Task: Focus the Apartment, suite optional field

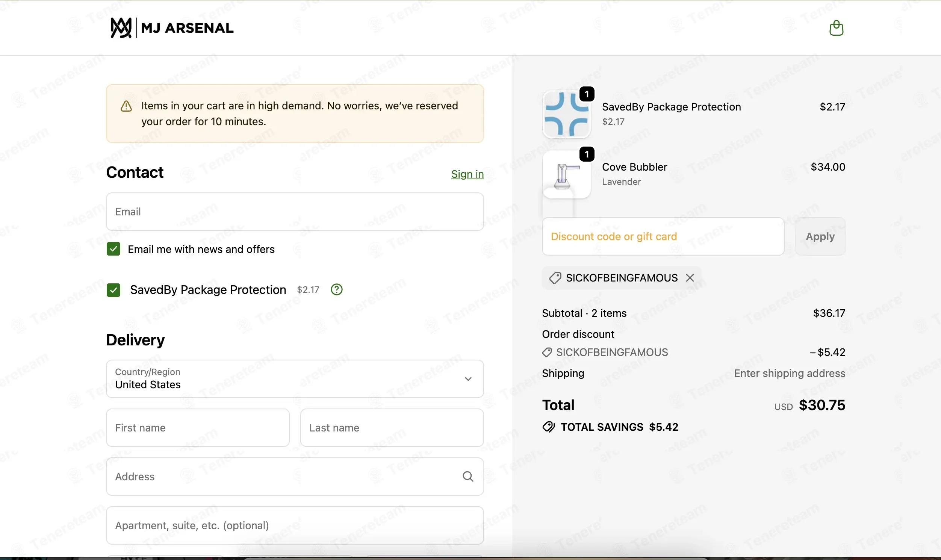Action: point(295,525)
